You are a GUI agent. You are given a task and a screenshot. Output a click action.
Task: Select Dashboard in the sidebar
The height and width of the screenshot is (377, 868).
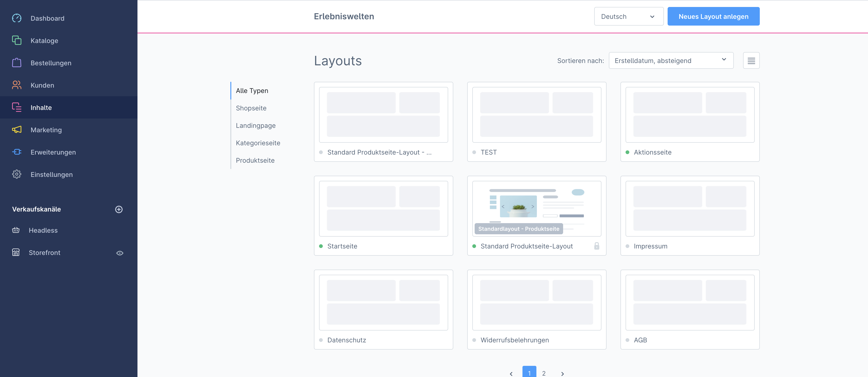pyautogui.click(x=69, y=18)
